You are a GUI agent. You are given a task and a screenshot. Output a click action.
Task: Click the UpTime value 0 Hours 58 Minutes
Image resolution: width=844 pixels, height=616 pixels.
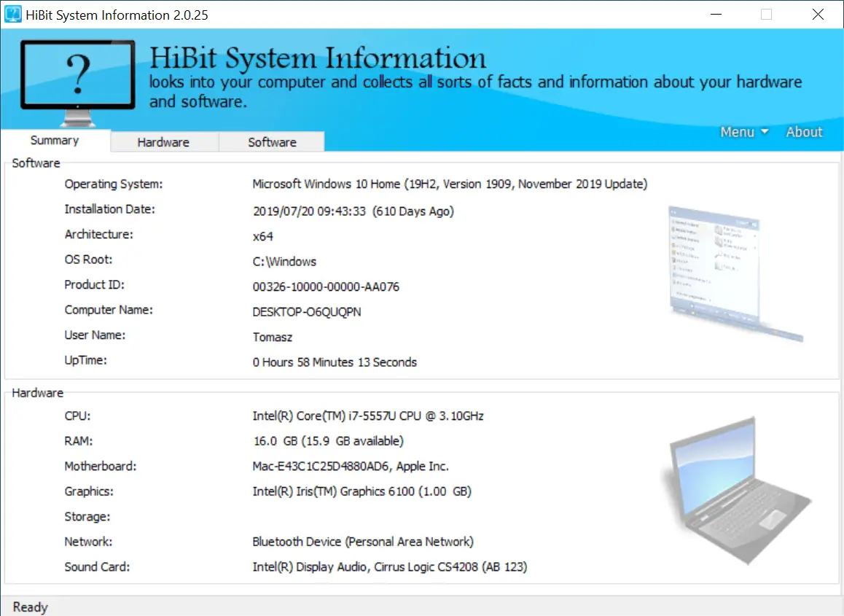pos(335,362)
